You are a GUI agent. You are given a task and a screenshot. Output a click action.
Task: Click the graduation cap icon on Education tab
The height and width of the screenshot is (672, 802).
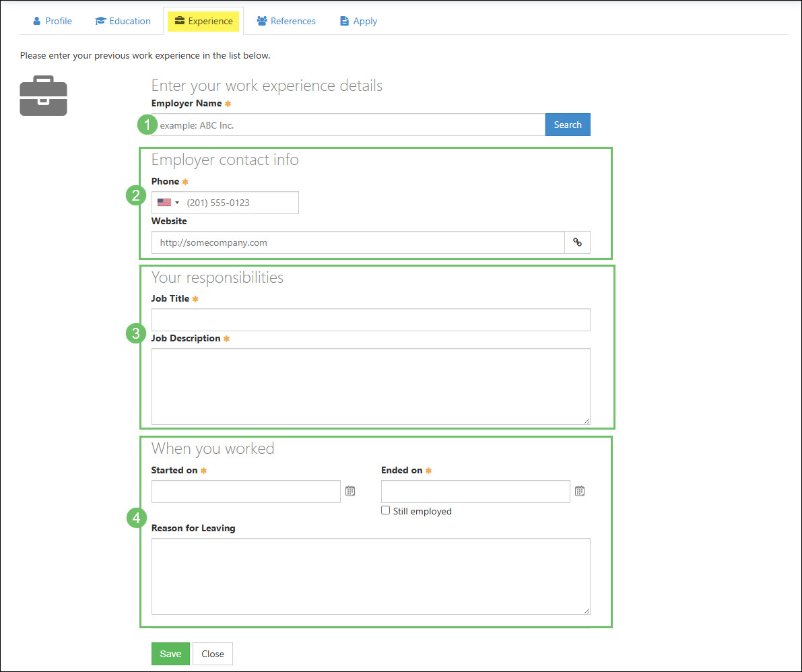coord(100,21)
